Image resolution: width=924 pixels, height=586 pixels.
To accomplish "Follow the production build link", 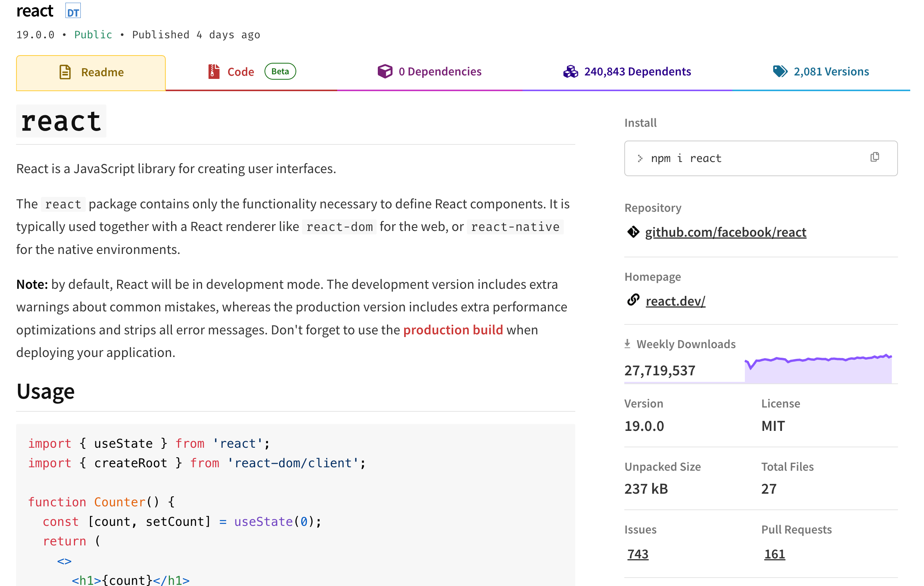I will tap(453, 330).
